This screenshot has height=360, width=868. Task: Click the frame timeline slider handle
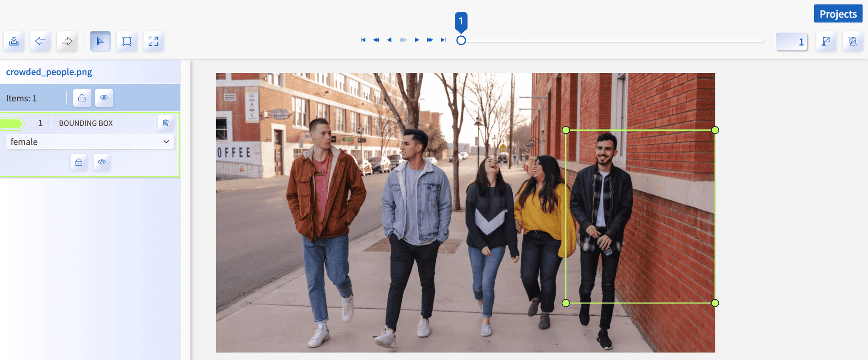click(x=461, y=40)
